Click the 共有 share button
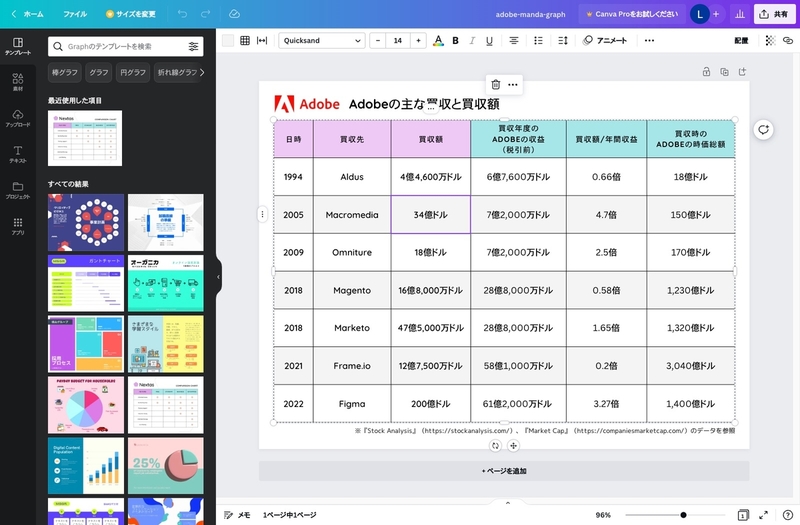 [x=774, y=14]
